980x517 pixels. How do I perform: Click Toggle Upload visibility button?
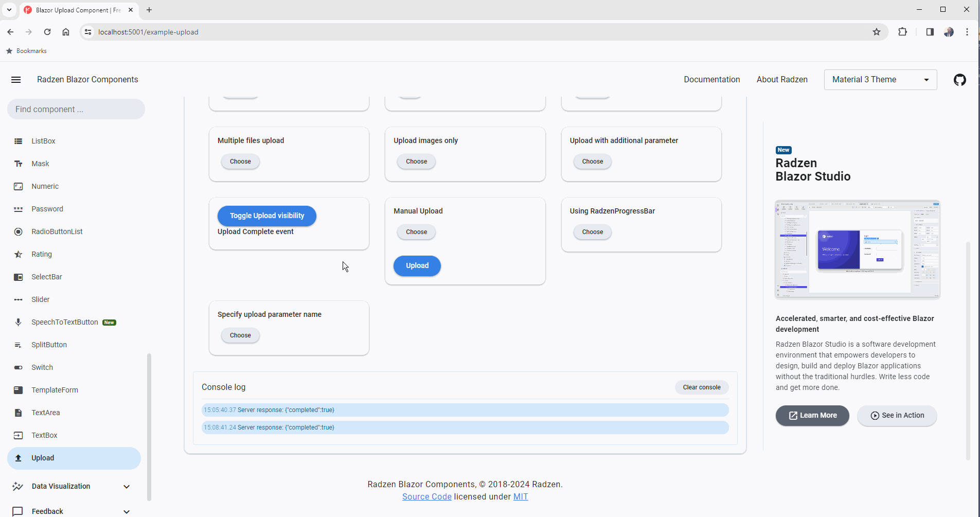(267, 216)
